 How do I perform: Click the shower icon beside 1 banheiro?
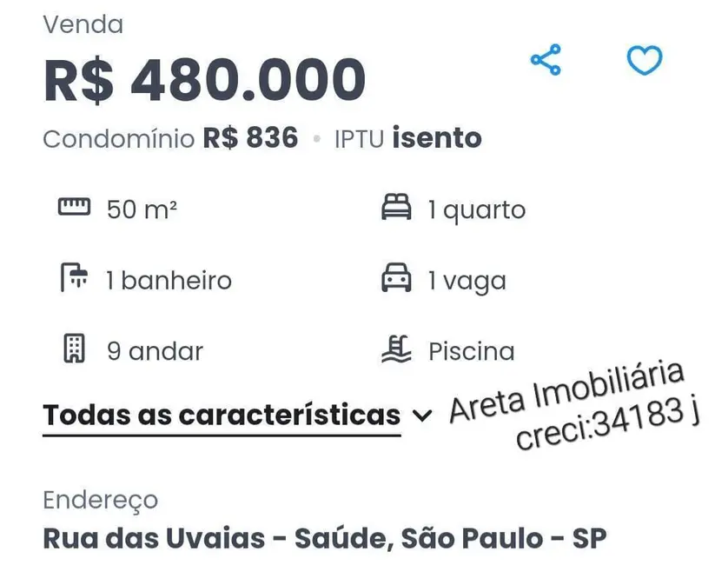click(x=75, y=278)
